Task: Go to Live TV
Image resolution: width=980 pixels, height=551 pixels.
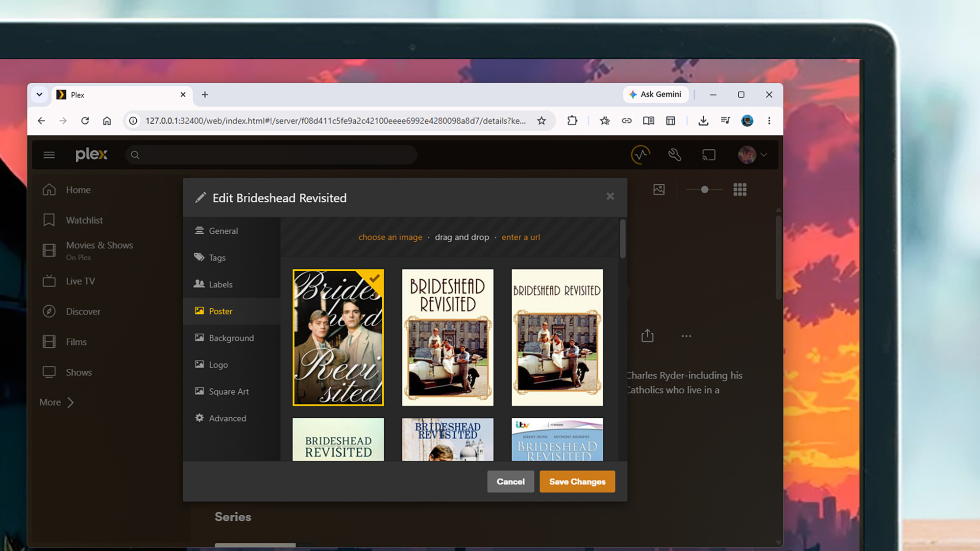Action: [x=80, y=281]
